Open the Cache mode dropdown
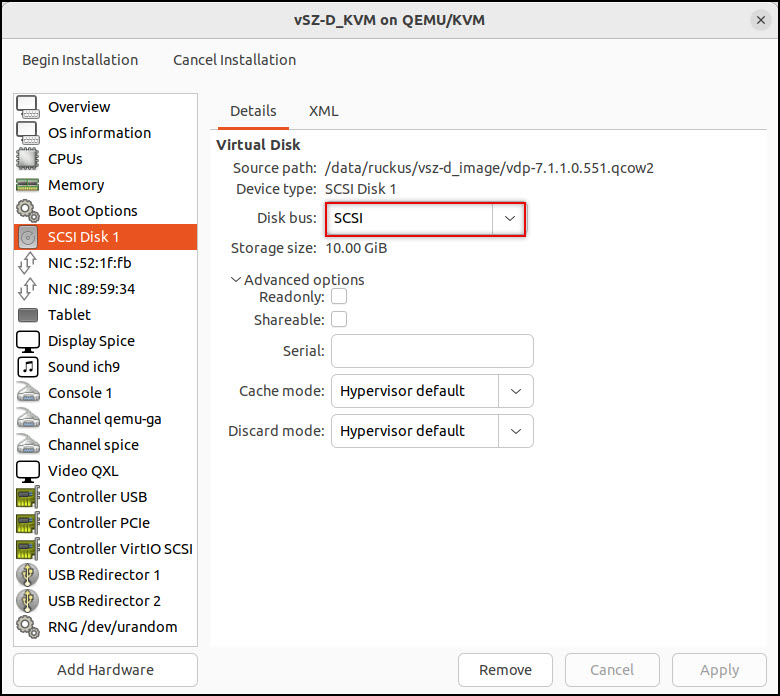This screenshot has width=780, height=696. 432,391
